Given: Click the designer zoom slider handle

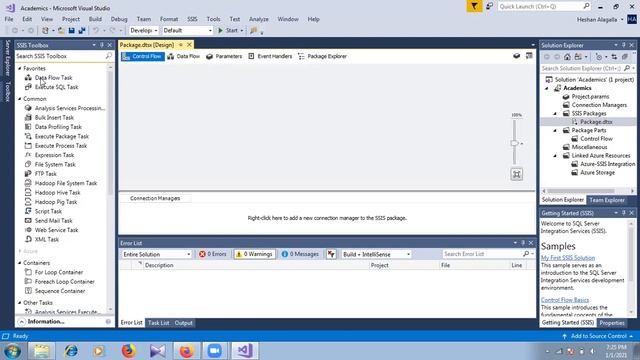Looking at the screenshot, I should (514, 143).
